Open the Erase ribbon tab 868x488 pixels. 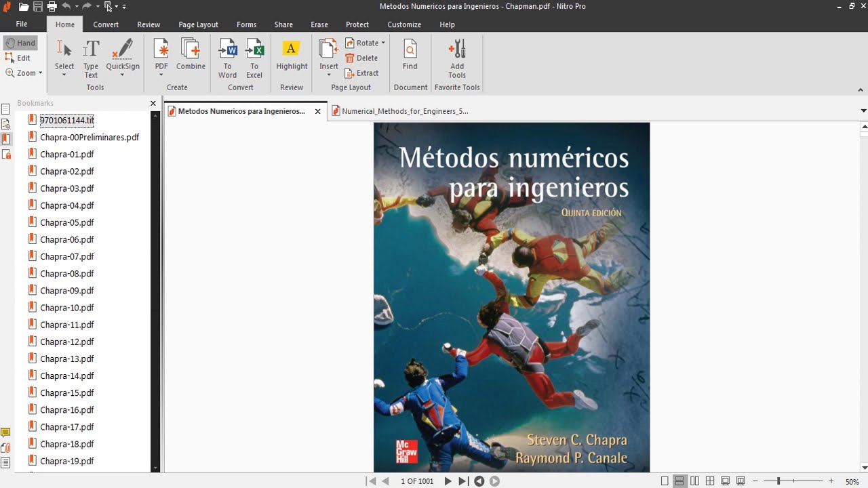pos(319,24)
